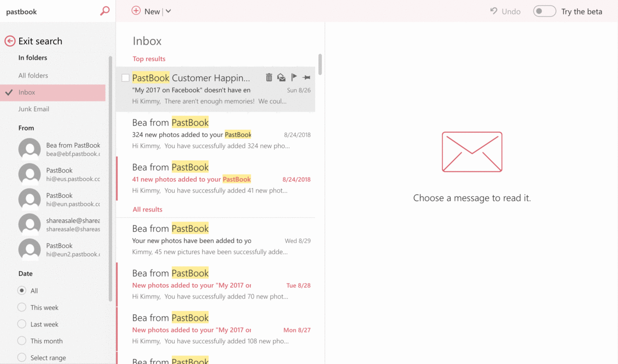Select the This month date radio button
This screenshot has height=364, width=618.
click(22, 340)
